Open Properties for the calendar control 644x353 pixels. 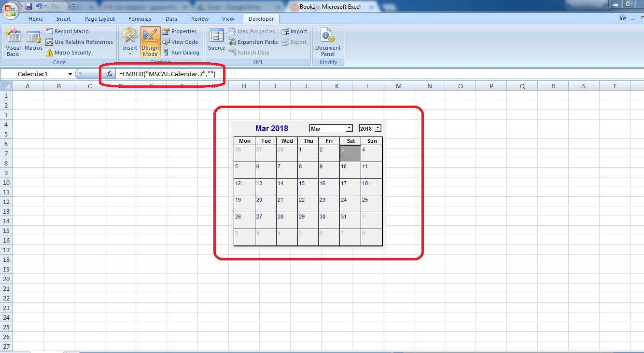[x=181, y=31]
